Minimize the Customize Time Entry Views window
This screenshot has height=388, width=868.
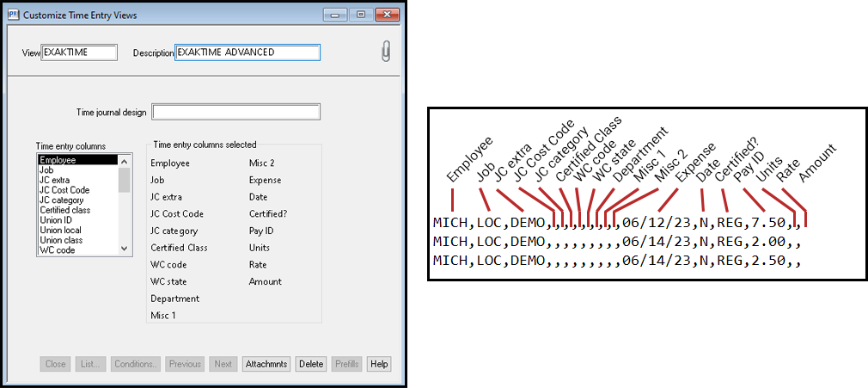click(x=335, y=15)
